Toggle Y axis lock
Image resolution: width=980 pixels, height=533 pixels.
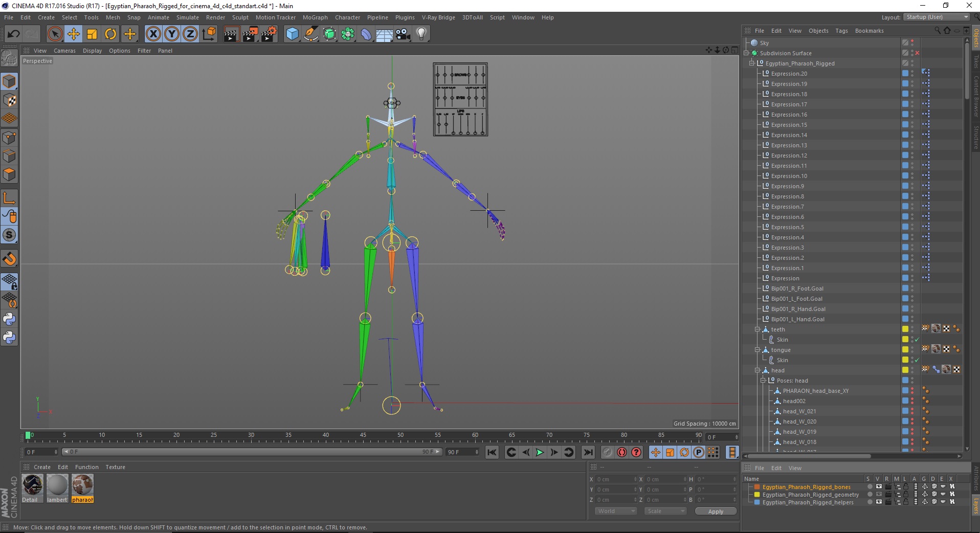click(x=172, y=34)
